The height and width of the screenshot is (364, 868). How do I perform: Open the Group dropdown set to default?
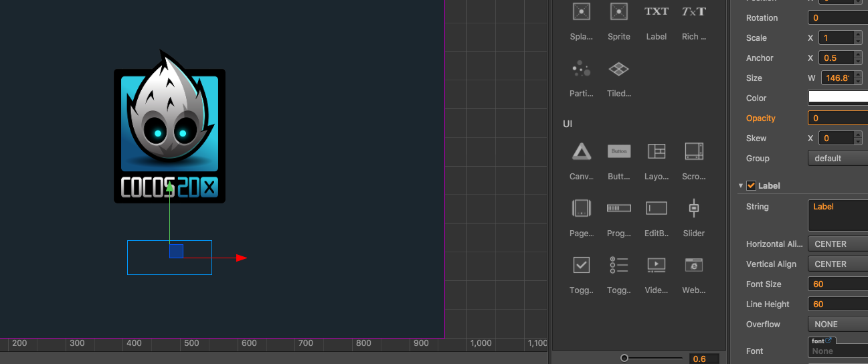(x=838, y=159)
